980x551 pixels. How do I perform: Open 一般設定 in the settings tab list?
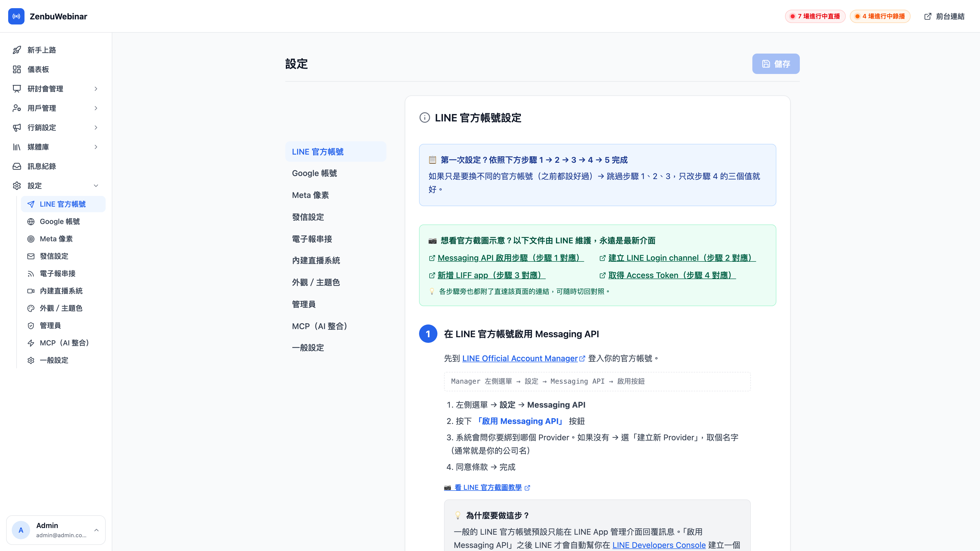click(x=336, y=347)
